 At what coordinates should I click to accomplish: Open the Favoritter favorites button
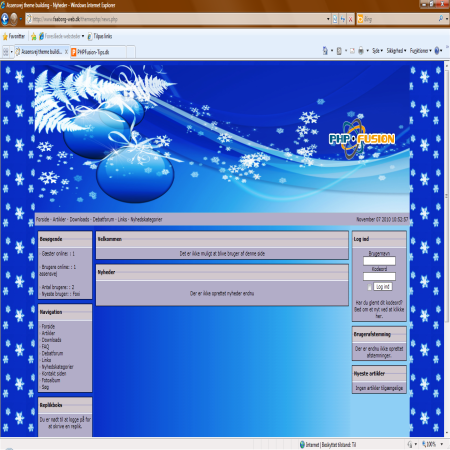click(x=14, y=36)
